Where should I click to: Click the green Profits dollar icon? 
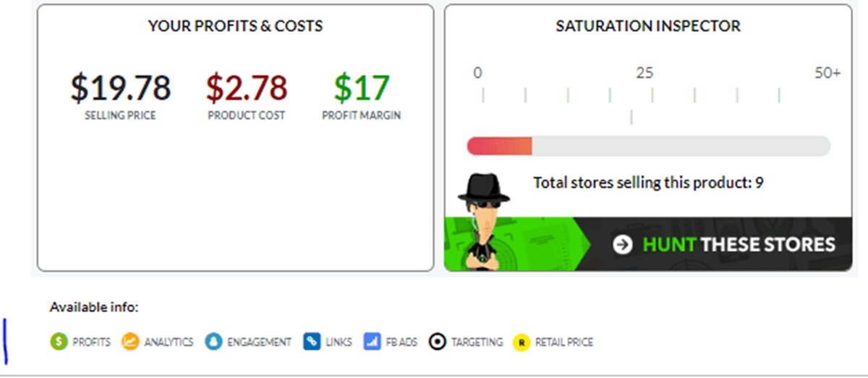click(59, 342)
